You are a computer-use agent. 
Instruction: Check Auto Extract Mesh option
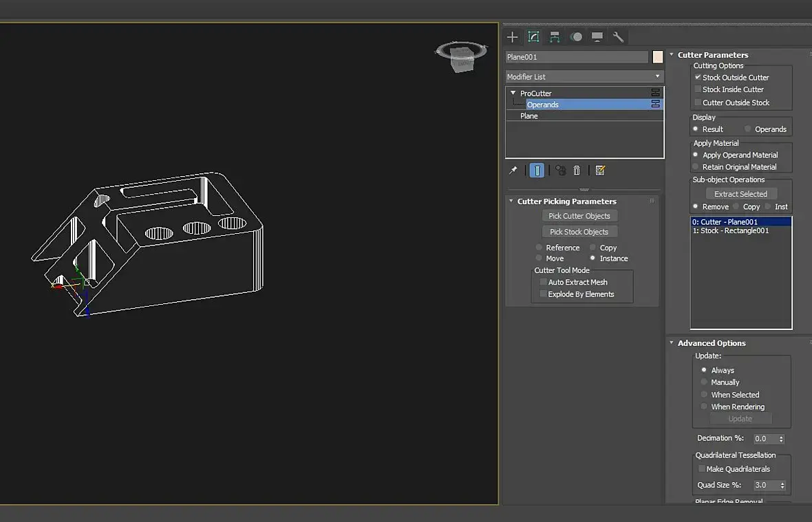543,282
